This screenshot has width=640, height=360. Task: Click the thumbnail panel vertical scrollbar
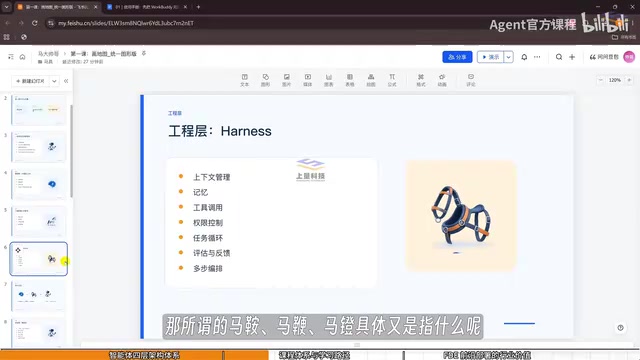click(71, 151)
